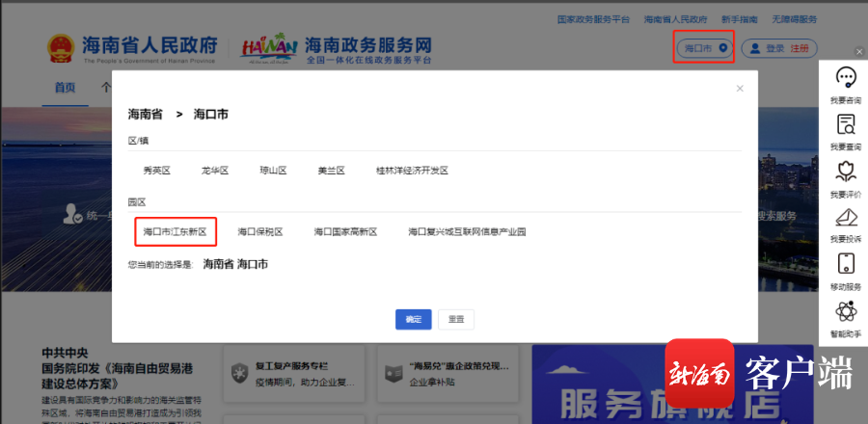Open 移动服务 phone icon
This screenshot has width=868, height=424.
(x=845, y=264)
